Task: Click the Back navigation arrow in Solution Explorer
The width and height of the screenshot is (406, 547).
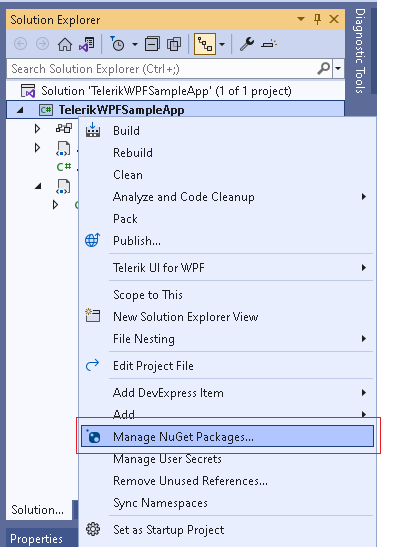Action: (21, 44)
